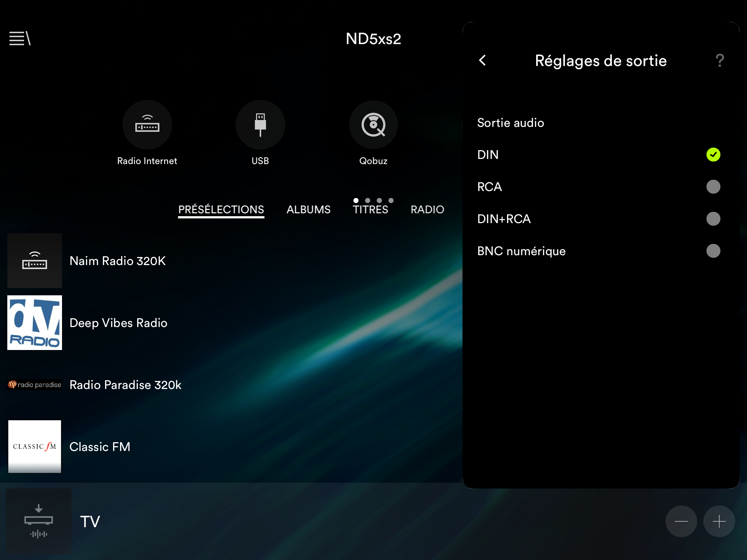Open the Qobuz streaming icon
This screenshot has height=560, width=747.
(x=373, y=125)
